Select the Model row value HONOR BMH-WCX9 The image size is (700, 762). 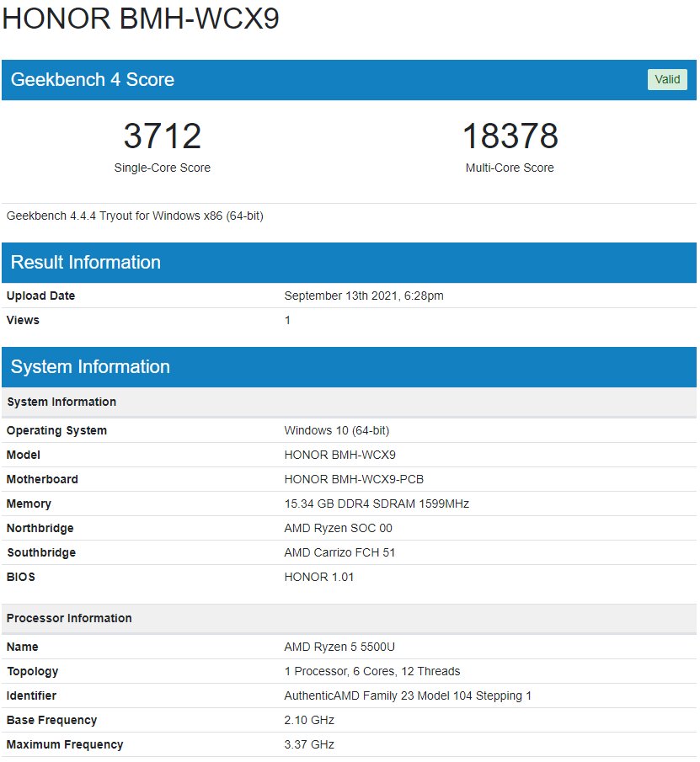pyautogui.click(x=339, y=455)
